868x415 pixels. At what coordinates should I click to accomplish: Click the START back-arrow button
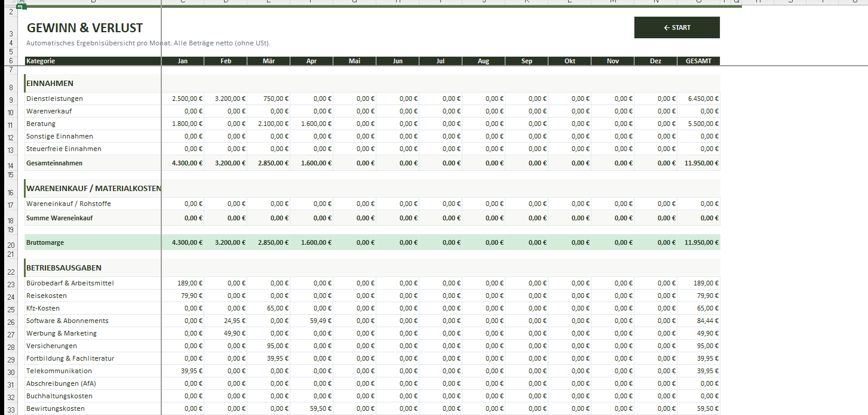click(x=676, y=27)
